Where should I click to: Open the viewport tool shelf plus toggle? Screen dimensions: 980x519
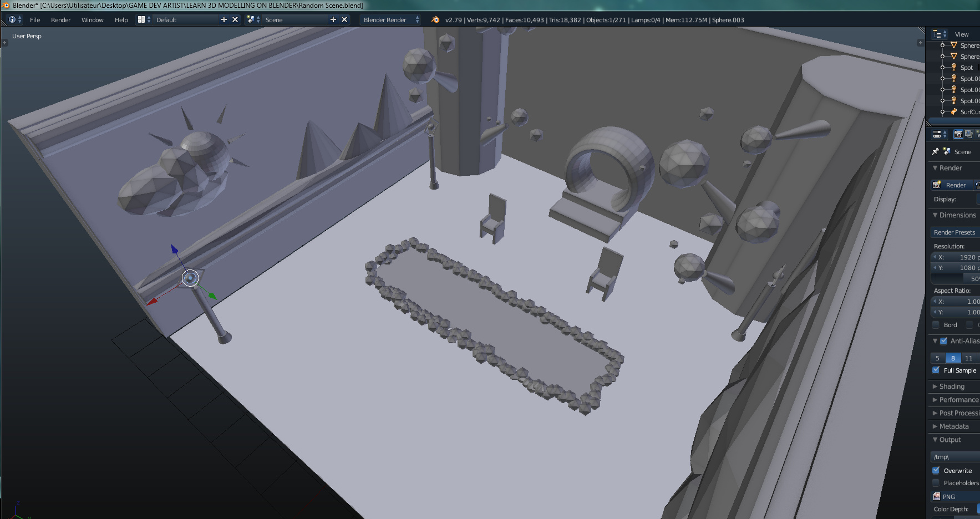(4, 43)
